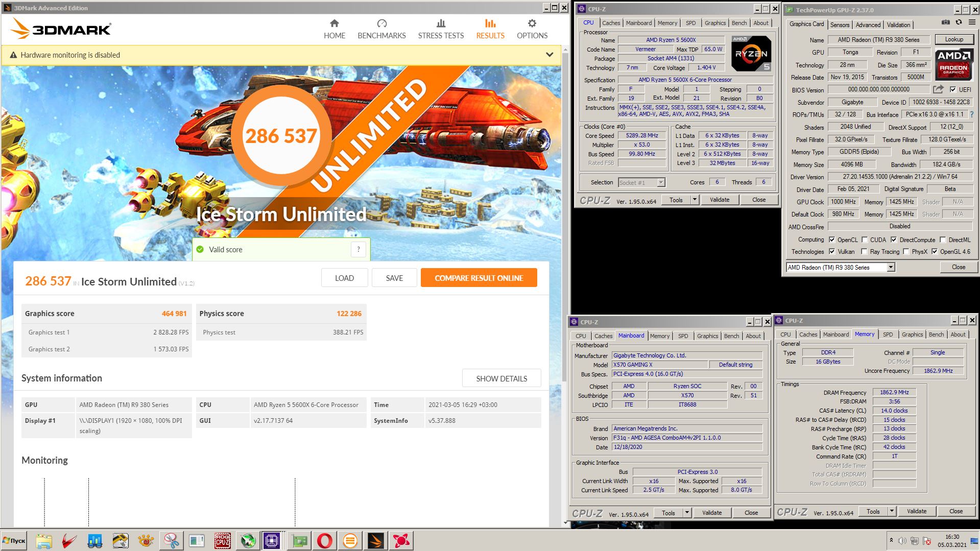The height and width of the screenshot is (551, 980).
Task: Open the BENCHMARKS section in 3DMark
Action: point(381,29)
